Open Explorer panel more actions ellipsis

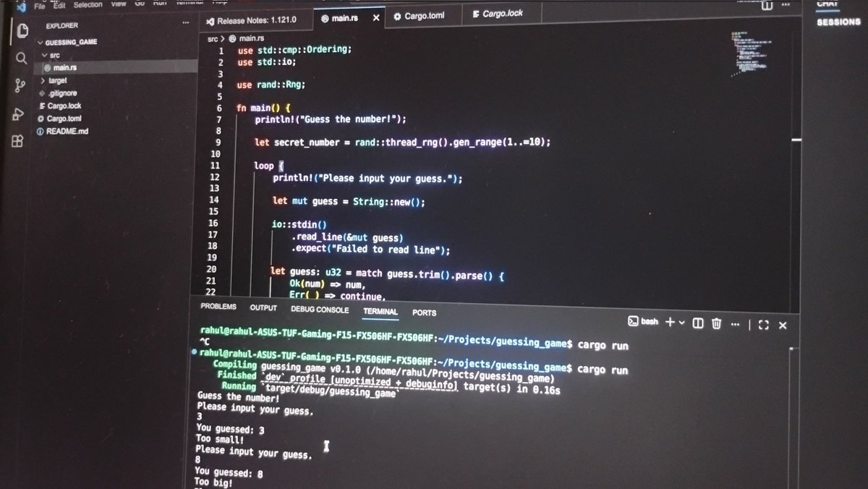tap(186, 23)
